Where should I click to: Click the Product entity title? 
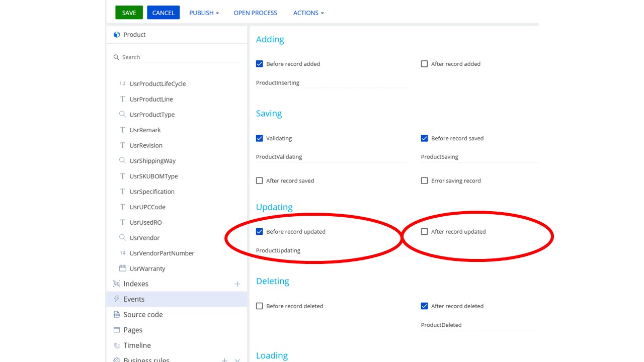134,35
